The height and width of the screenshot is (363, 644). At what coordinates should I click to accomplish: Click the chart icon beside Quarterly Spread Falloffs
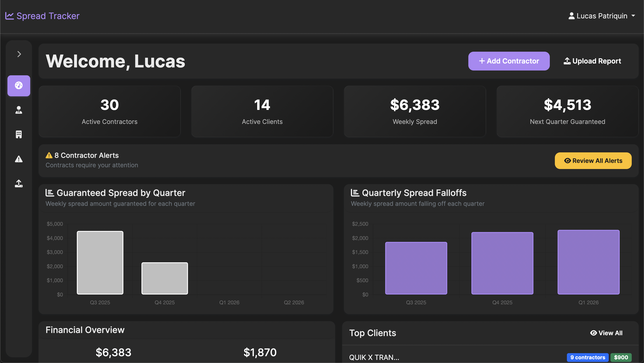tap(355, 193)
